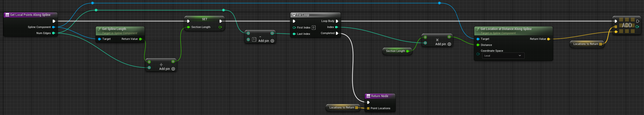
Task: Select the ADD array node
Action: pos(627,25)
